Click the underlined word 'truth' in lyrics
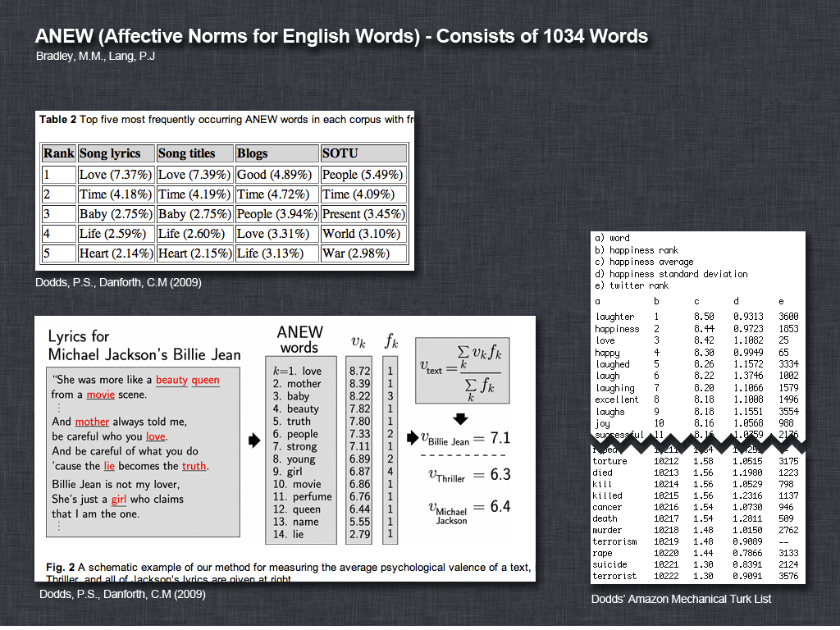Screen dimensions: 840x630 (194, 466)
